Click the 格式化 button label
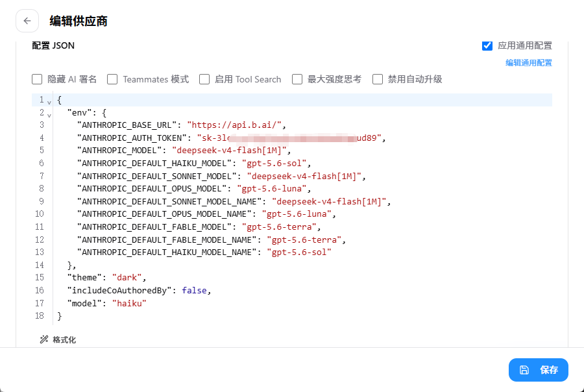This screenshot has width=584, height=392. pyautogui.click(x=64, y=339)
